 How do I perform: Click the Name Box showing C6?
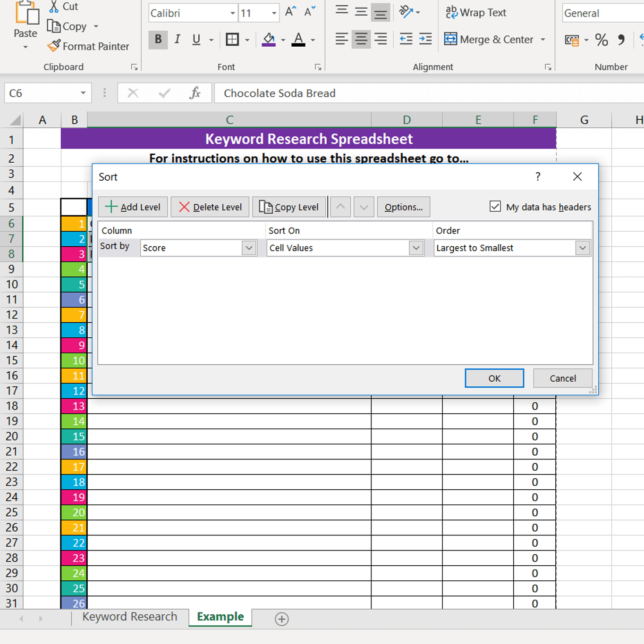coord(47,93)
